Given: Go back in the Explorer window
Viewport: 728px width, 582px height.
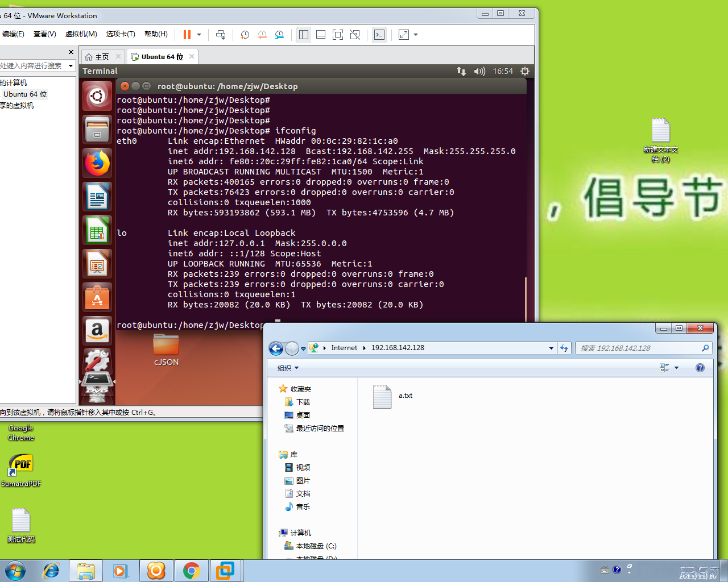Looking at the screenshot, I should tap(276, 348).
